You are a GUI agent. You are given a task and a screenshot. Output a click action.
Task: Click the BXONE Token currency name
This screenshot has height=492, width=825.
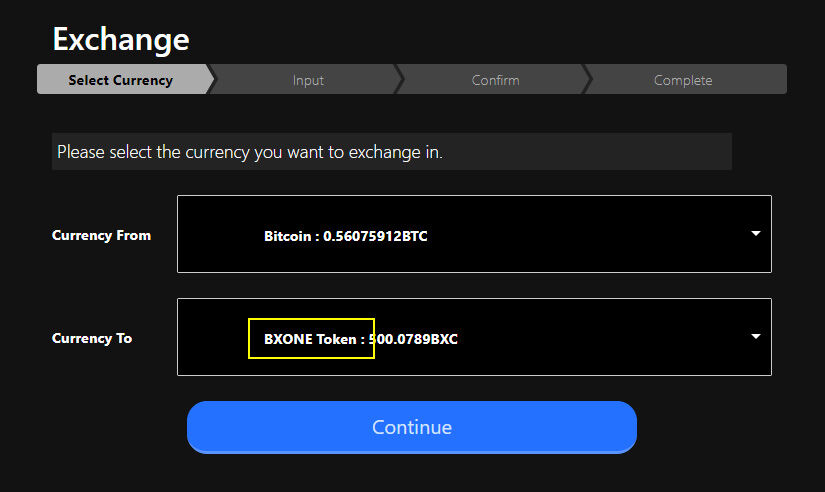309,339
